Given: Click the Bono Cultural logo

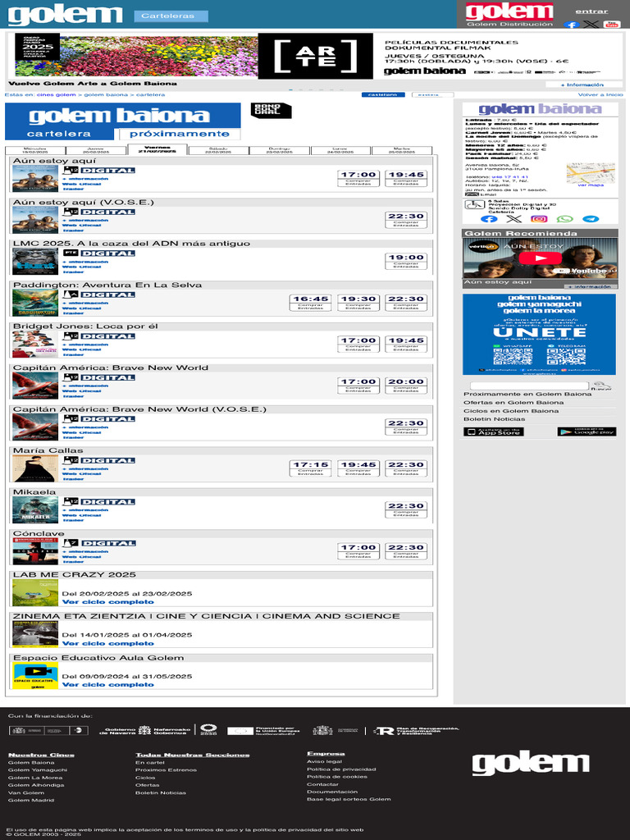Looking at the screenshot, I should click(271, 111).
